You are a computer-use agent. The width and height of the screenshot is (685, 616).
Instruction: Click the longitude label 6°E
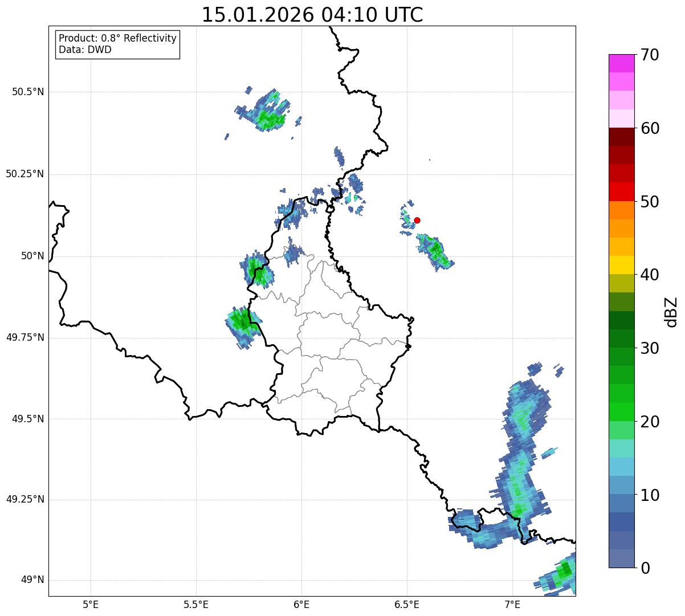[x=301, y=604]
